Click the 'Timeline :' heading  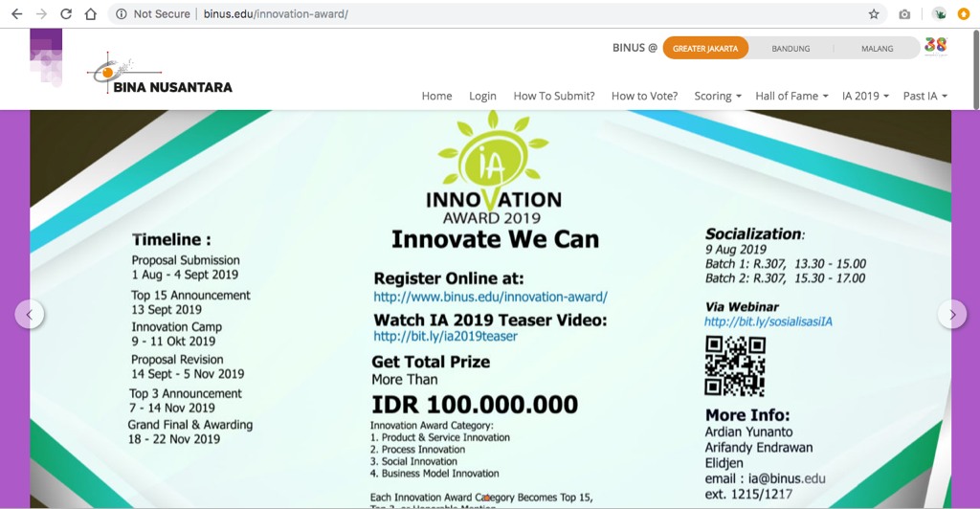tap(171, 240)
